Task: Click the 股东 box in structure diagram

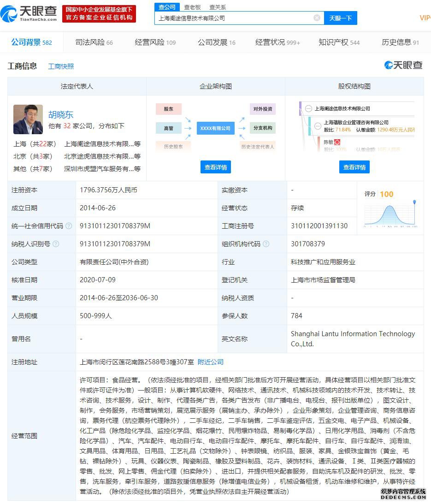Action: click(x=168, y=109)
